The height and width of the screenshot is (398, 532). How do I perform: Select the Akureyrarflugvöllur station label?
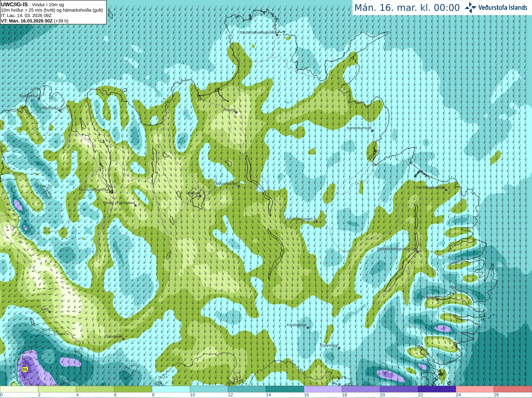(94, 189)
